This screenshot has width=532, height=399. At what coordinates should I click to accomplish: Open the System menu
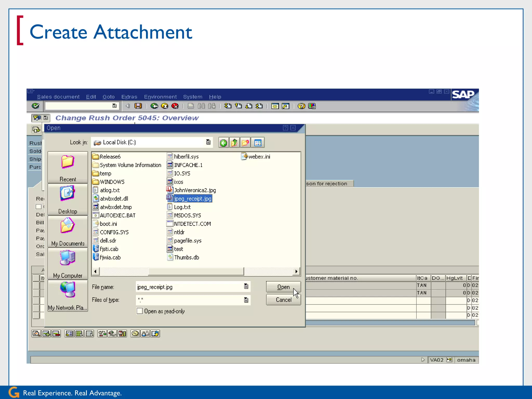[192, 97]
